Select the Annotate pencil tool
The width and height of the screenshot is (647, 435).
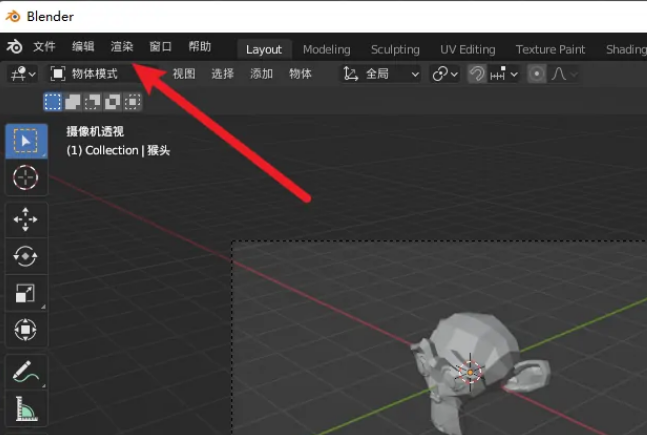pyautogui.click(x=25, y=372)
